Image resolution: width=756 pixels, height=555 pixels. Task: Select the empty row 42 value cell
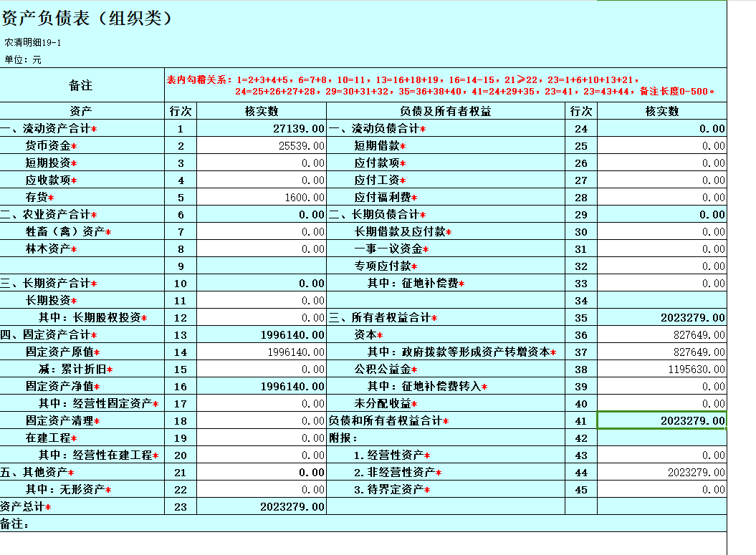click(x=662, y=438)
